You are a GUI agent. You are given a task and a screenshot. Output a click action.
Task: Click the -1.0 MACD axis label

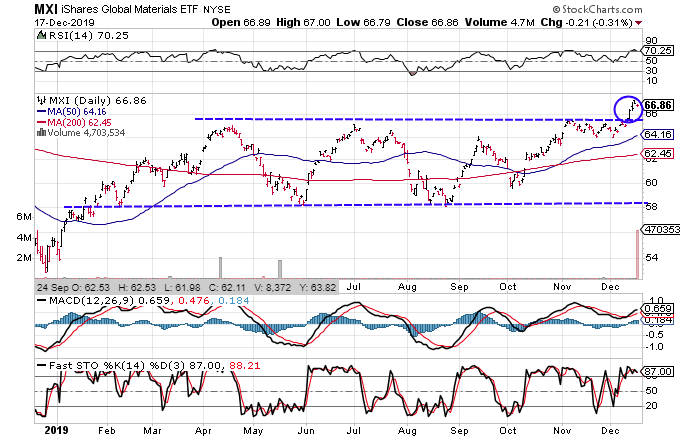pos(655,347)
